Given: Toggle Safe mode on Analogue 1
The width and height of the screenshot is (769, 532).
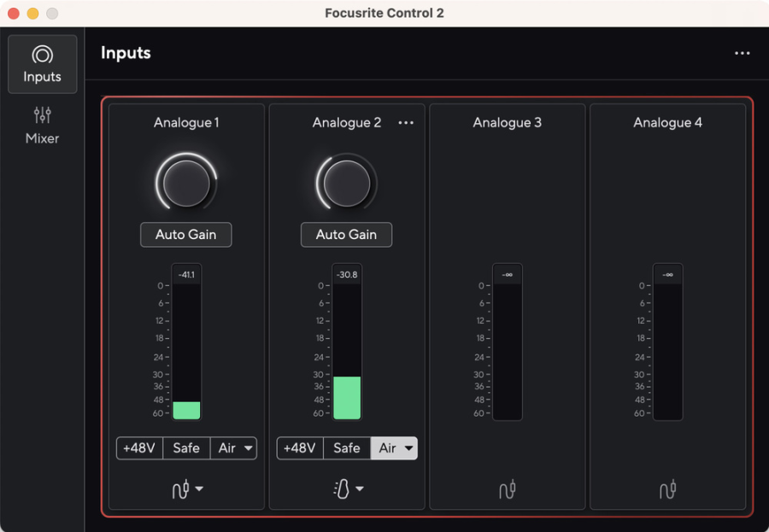Looking at the screenshot, I should [186, 448].
